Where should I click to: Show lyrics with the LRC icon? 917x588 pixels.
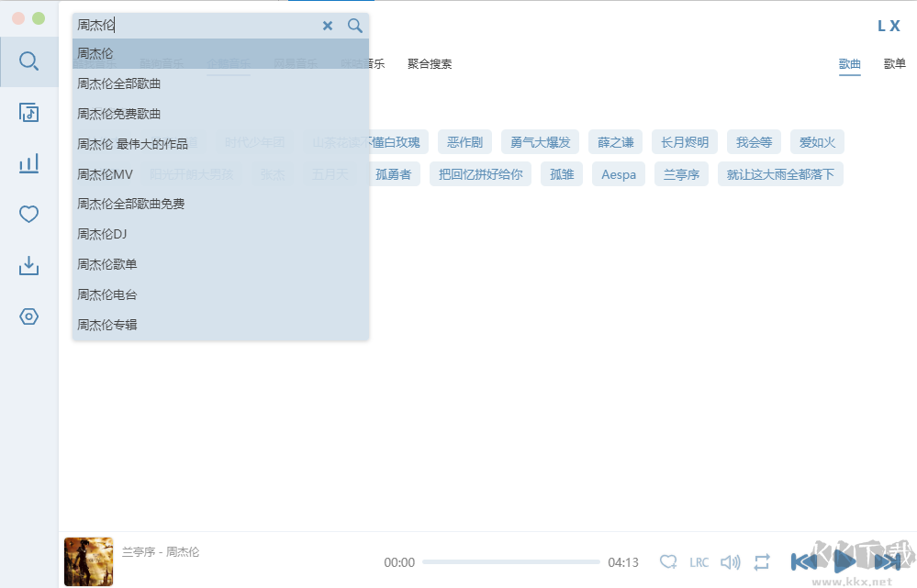699,561
